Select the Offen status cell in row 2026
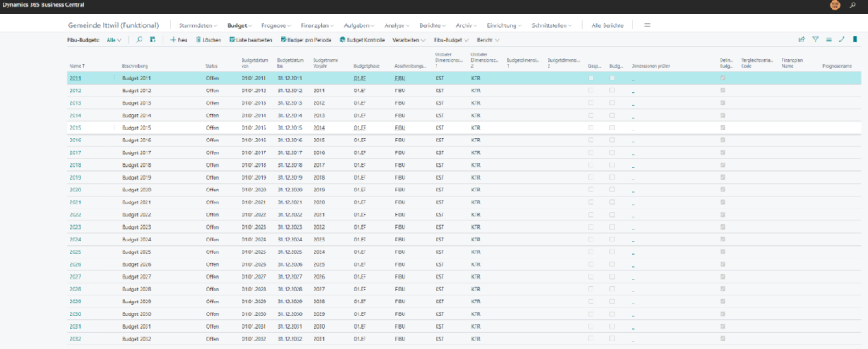Viewport: 868px width, 349px height. click(x=212, y=264)
